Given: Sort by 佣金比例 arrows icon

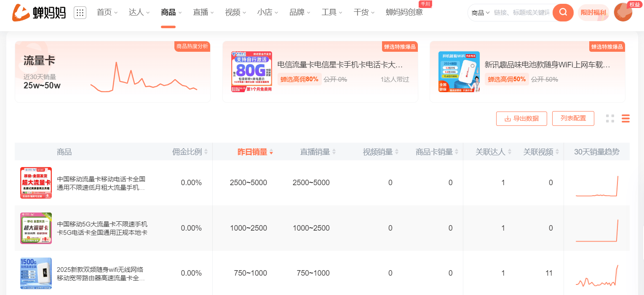Looking at the screenshot, I should [206, 152].
